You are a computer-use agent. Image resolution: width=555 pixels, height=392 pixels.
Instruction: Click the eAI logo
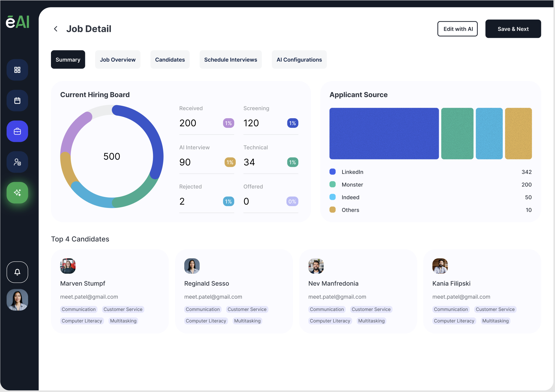(x=18, y=22)
